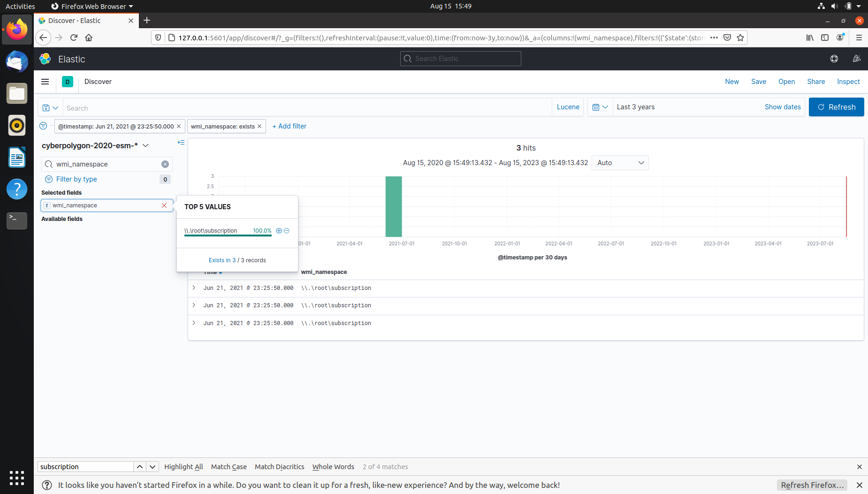
Task: Focus the Search Elastic global field
Action: (x=461, y=59)
